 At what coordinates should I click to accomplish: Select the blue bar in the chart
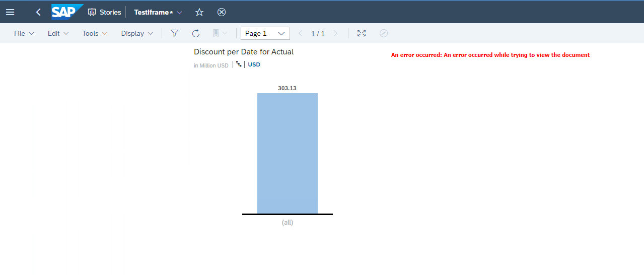pyautogui.click(x=288, y=153)
